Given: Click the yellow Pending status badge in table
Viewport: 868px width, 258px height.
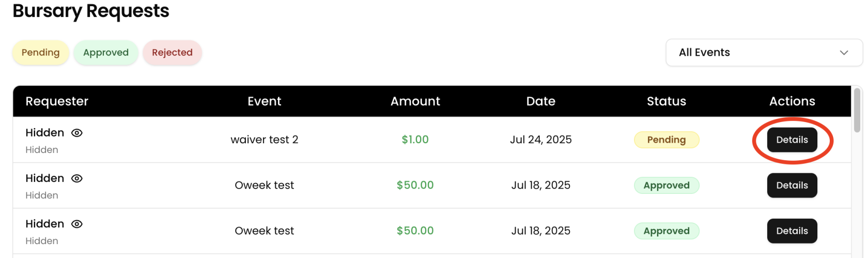Looking at the screenshot, I should 666,140.
